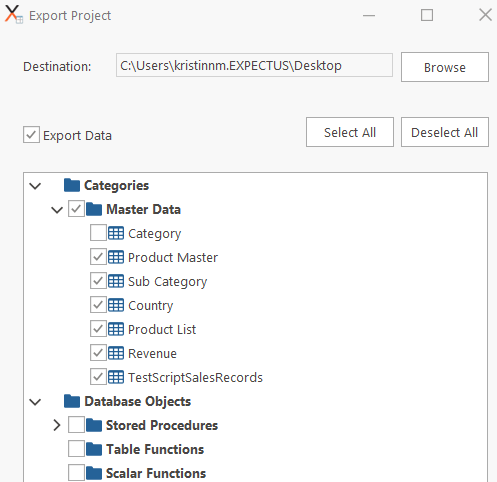The image size is (497, 482).
Task: Click the Revenue table icon
Action: click(x=116, y=353)
